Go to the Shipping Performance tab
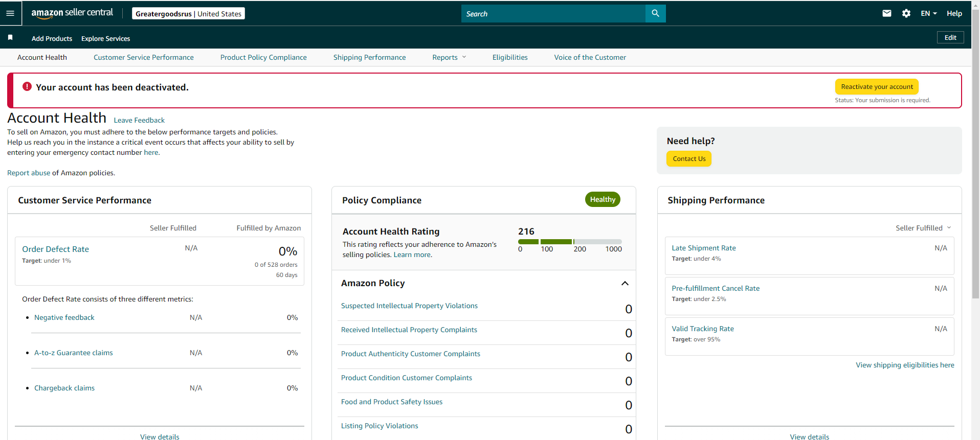Viewport: 980px width, 440px height. (369, 57)
